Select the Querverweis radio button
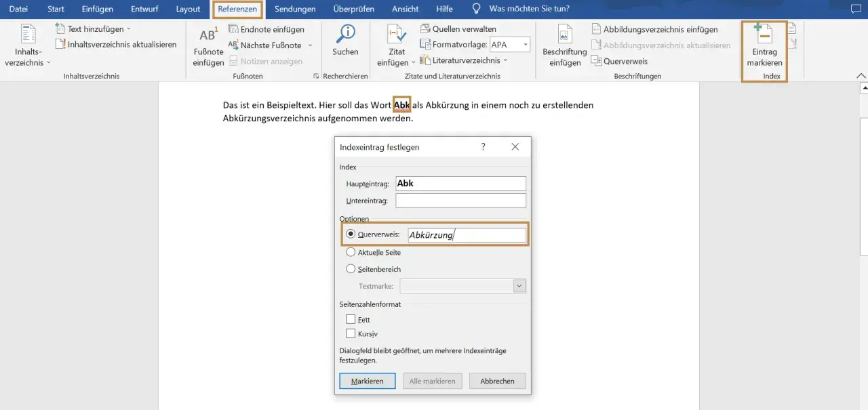The height and width of the screenshot is (410, 868). click(351, 234)
